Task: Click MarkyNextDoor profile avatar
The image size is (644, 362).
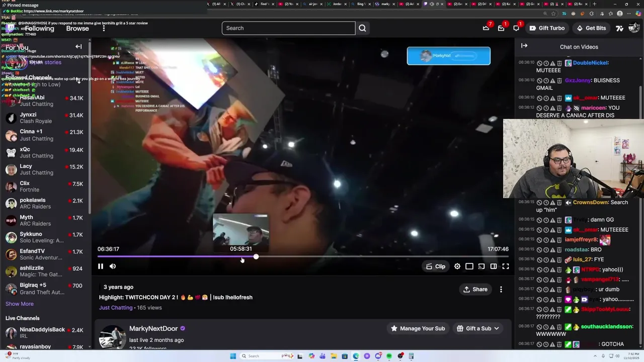Action: coord(112,337)
